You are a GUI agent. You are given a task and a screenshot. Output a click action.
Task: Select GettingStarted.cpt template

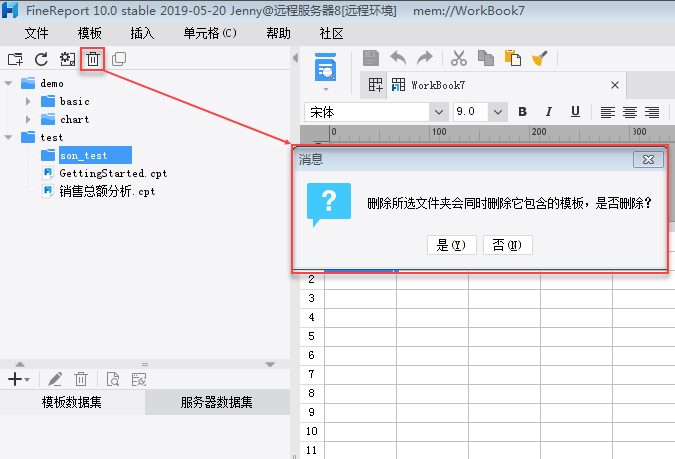[113, 173]
